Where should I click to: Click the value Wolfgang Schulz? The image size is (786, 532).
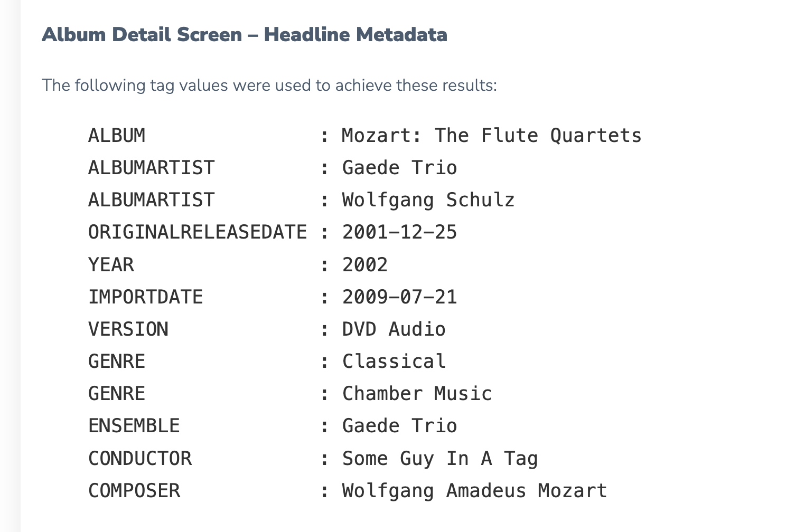point(428,200)
